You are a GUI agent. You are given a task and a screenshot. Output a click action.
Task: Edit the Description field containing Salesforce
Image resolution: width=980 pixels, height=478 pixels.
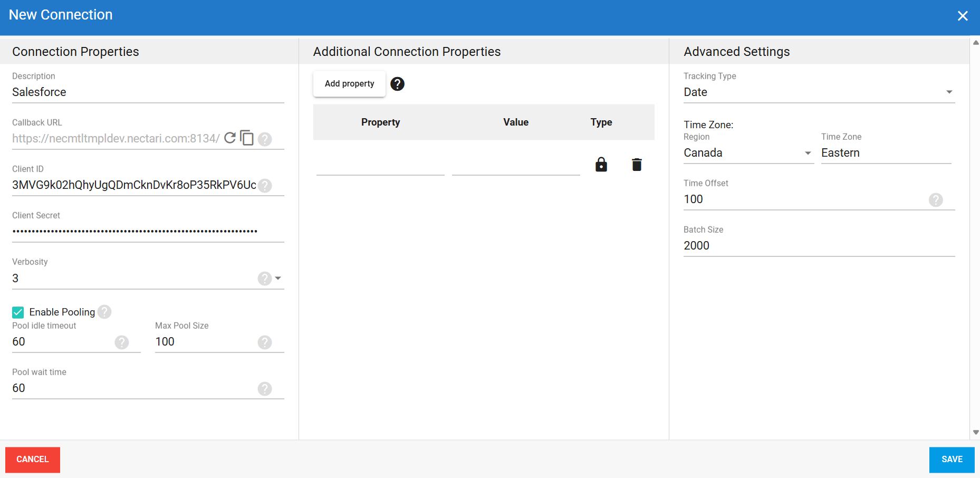[148, 92]
